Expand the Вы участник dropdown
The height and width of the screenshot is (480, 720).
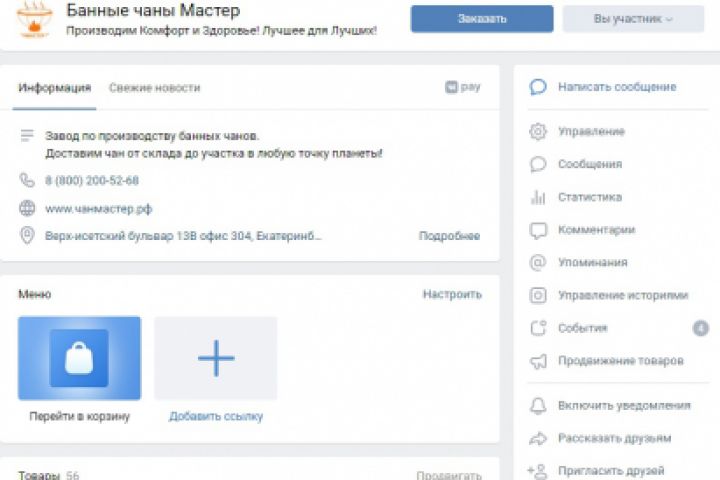[633, 19]
